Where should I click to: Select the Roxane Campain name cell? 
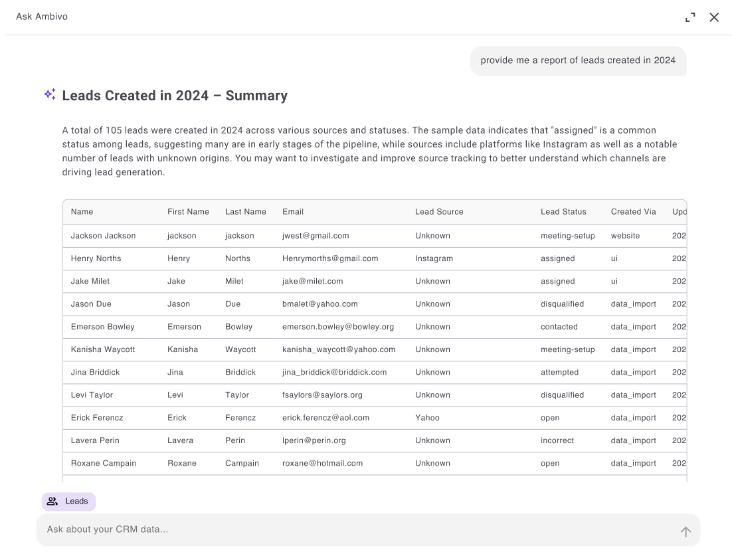pyautogui.click(x=104, y=463)
